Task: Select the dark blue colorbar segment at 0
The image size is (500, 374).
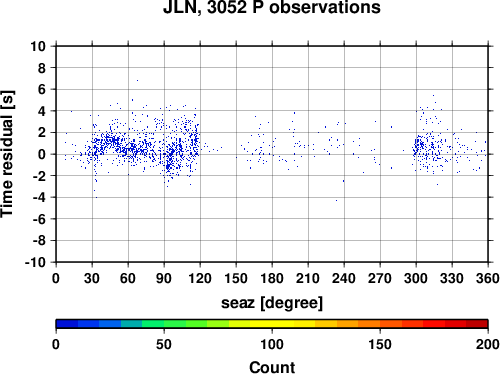Action: coord(67,324)
